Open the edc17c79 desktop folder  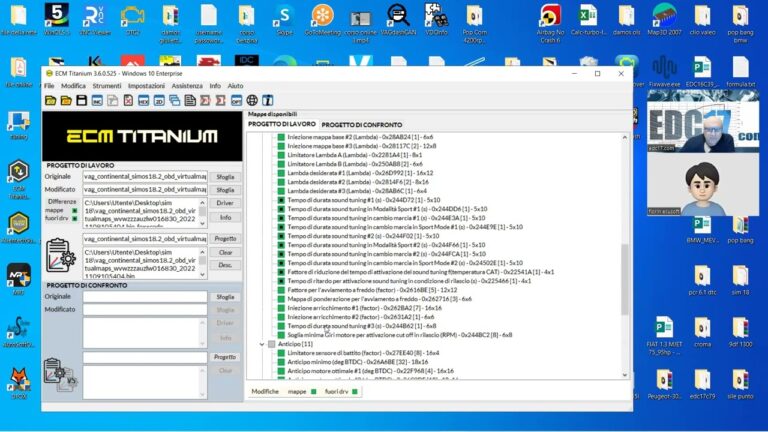point(702,384)
